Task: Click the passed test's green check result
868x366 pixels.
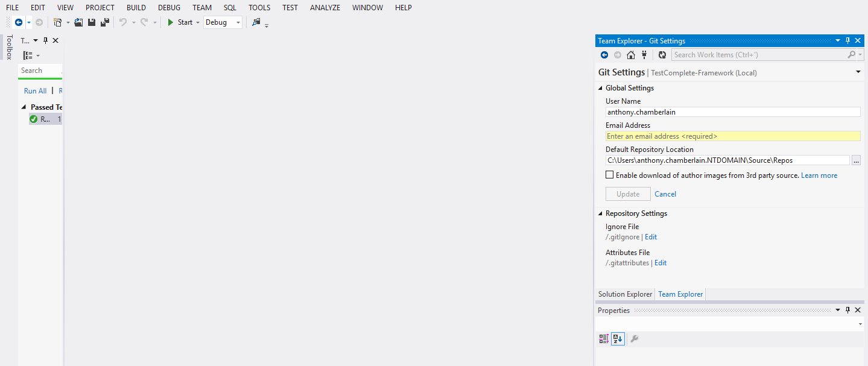Action: [34, 118]
